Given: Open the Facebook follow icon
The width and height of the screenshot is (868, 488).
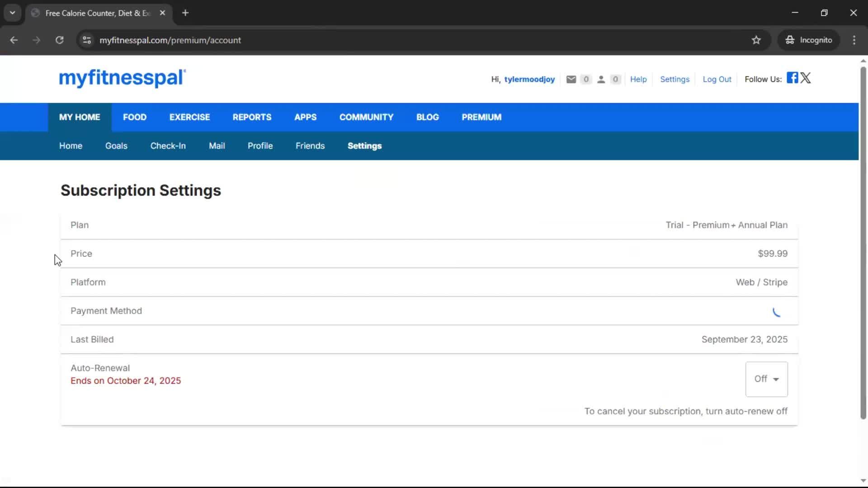Looking at the screenshot, I should tap(792, 78).
